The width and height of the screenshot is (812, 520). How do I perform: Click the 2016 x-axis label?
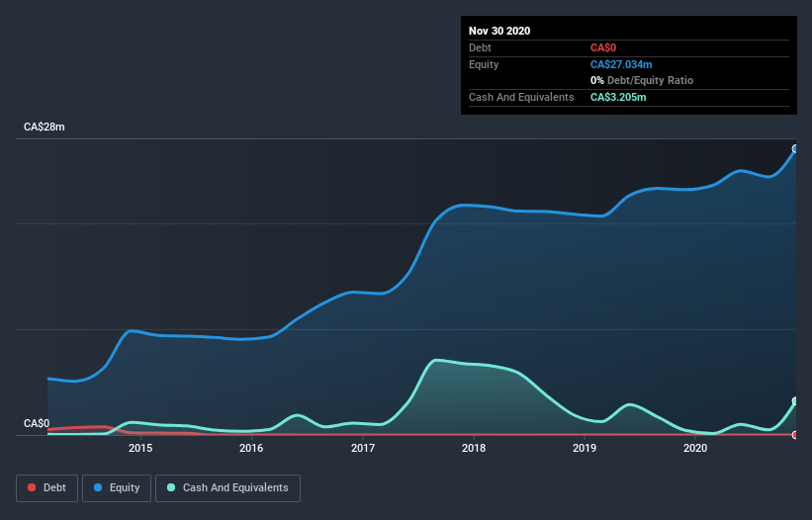pos(251,448)
